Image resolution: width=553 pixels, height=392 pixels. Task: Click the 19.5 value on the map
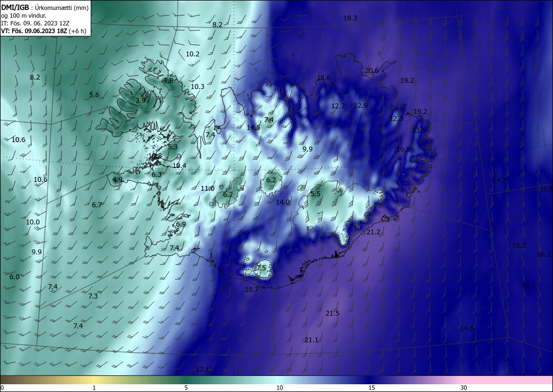tap(404, 149)
